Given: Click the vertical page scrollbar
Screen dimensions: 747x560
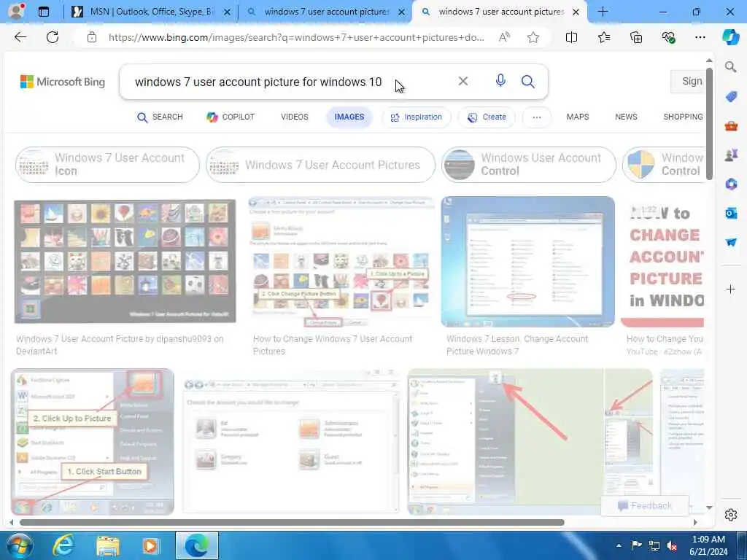Looking at the screenshot, I should pos(709,124).
